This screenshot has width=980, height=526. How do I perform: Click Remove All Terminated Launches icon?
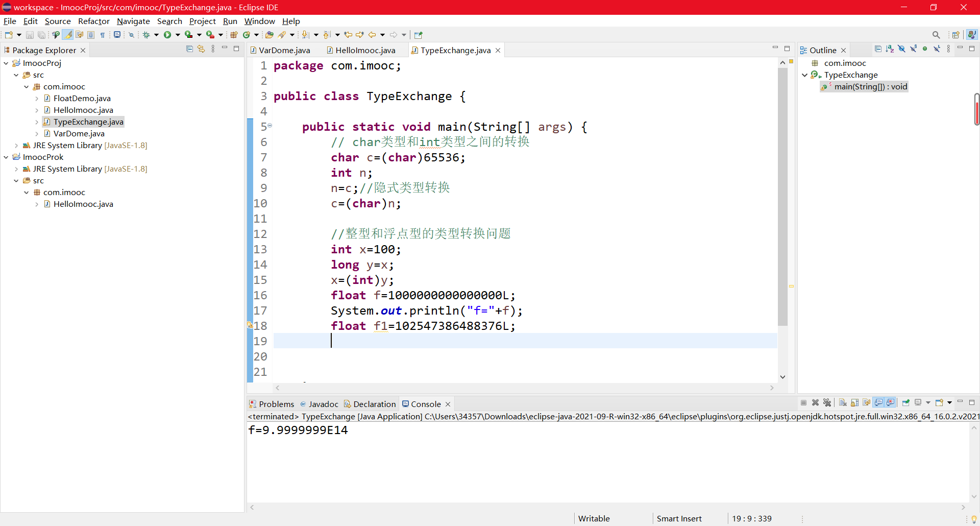click(x=827, y=403)
